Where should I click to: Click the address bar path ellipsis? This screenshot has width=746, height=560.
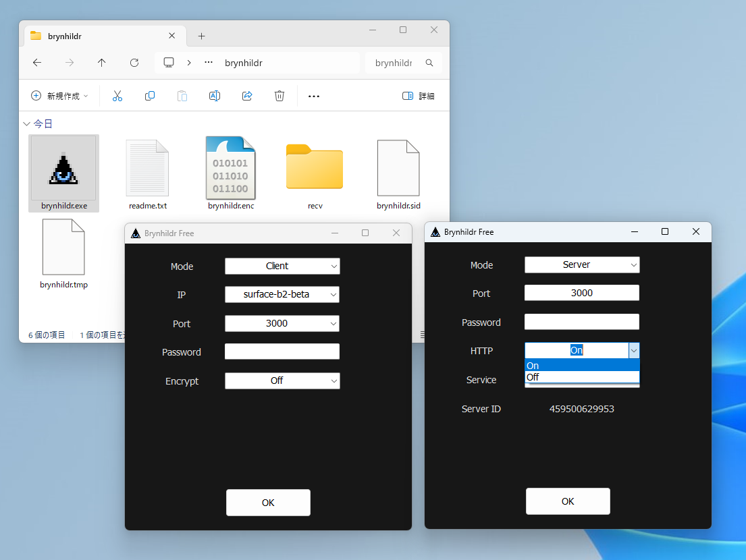(x=209, y=63)
